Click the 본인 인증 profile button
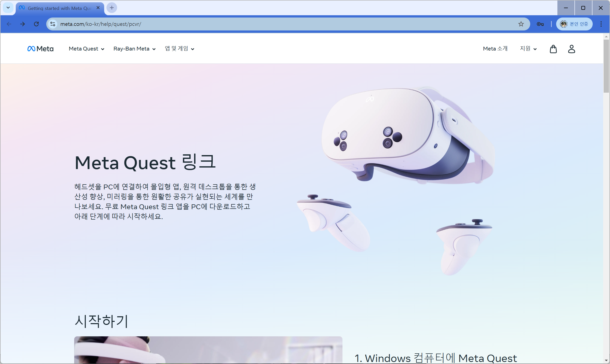The image size is (610, 364). (x=574, y=24)
